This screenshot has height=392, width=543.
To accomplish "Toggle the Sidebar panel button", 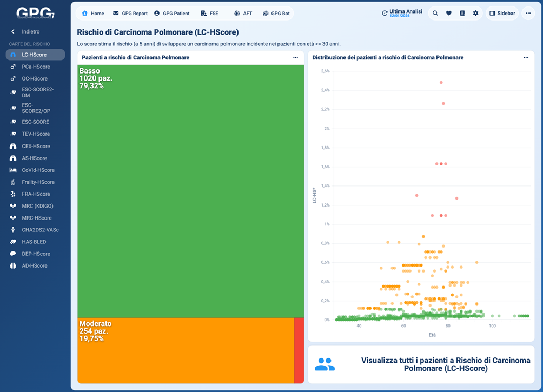I will click(x=502, y=14).
